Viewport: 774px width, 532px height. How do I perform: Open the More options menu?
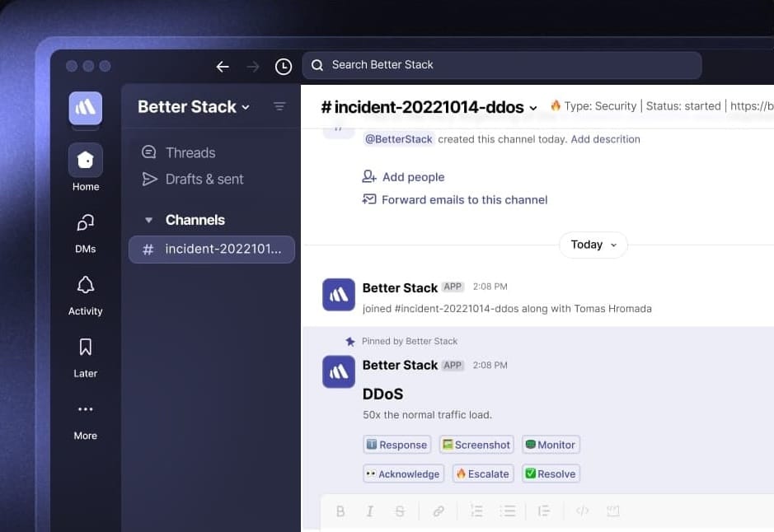(x=86, y=422)
